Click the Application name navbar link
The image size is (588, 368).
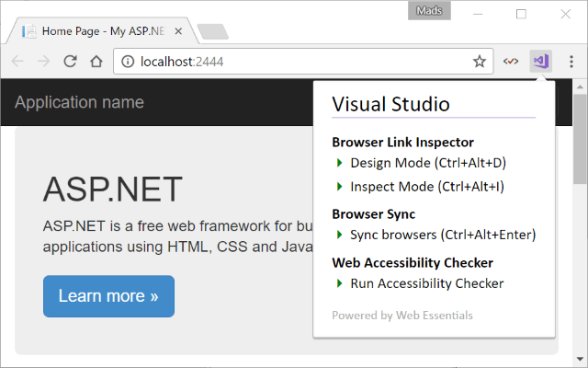point(79,102)
